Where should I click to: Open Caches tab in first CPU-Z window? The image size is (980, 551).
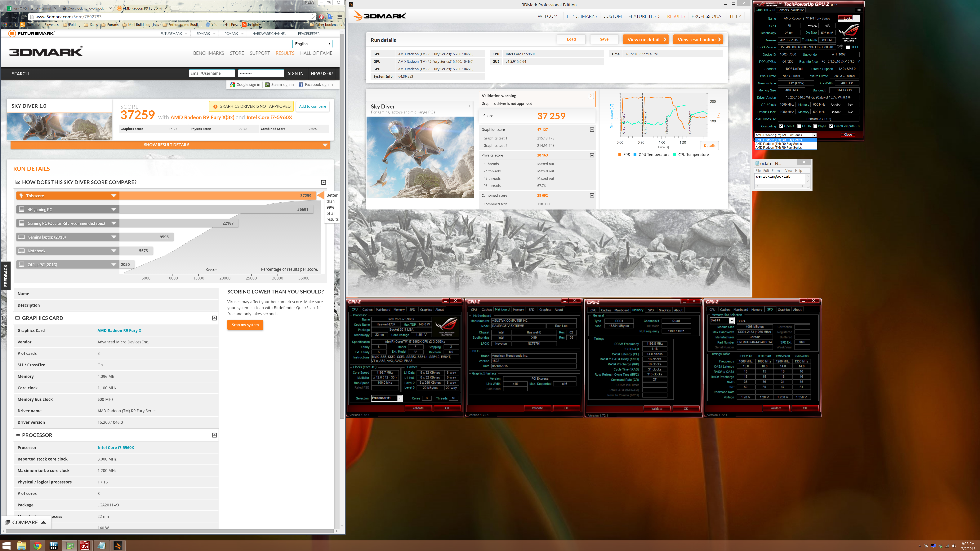[367, 310]
